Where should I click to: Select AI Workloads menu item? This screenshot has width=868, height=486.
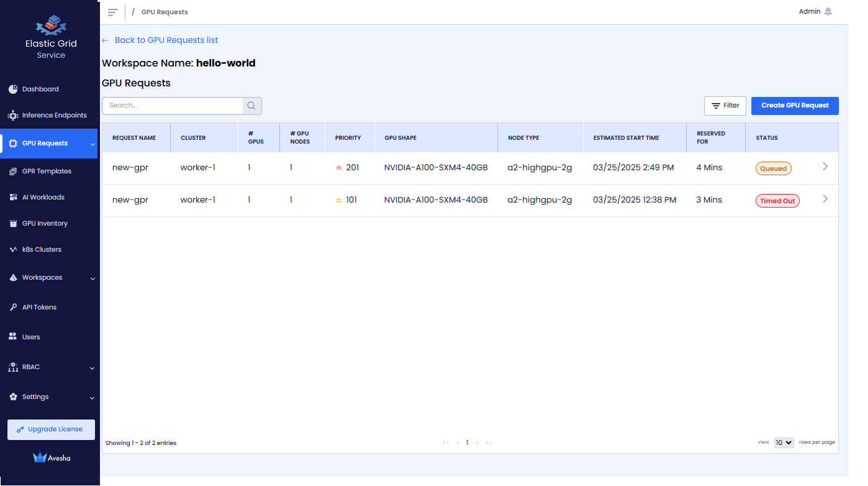tap(43, 198)
